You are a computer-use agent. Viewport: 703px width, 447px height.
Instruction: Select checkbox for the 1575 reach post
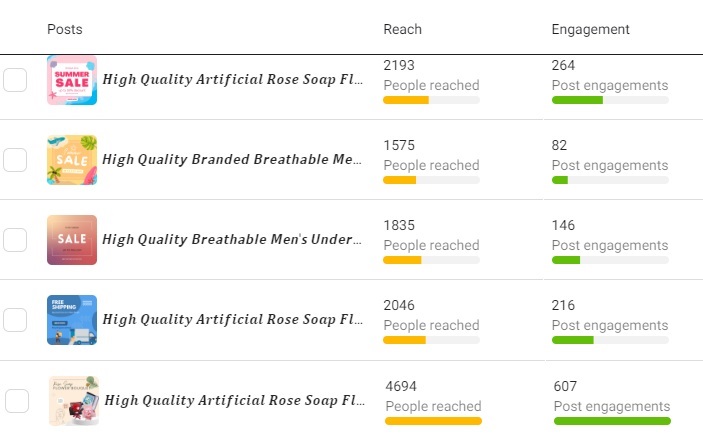tap(15, 160)
